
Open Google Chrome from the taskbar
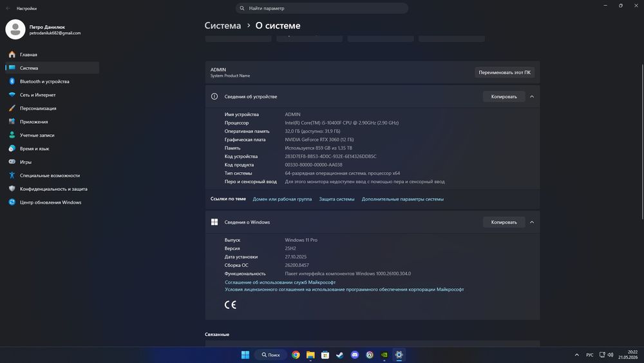pos(296,355)
